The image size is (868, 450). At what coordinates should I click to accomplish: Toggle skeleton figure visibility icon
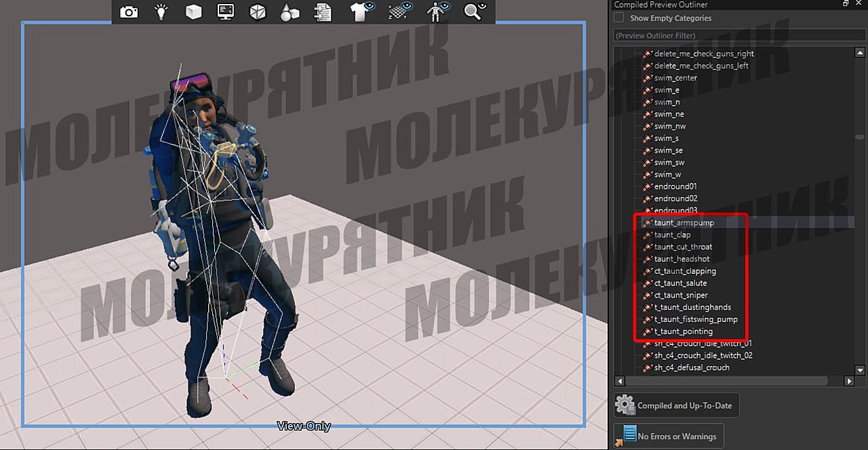(436, 12)
